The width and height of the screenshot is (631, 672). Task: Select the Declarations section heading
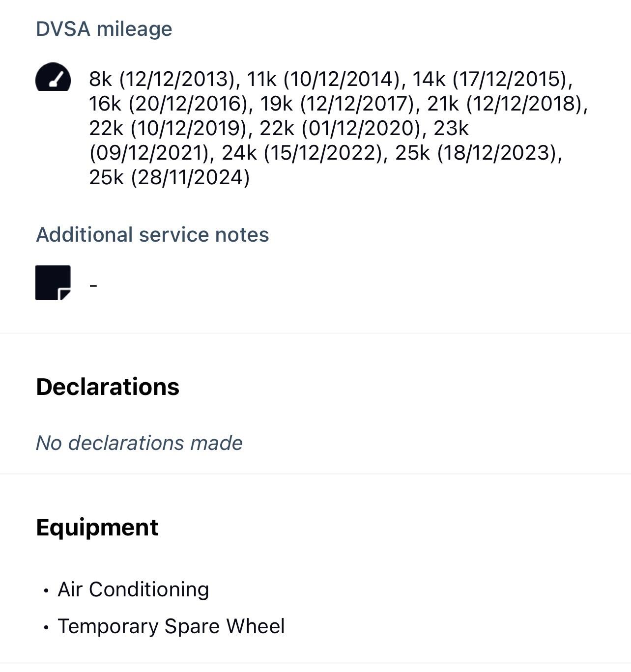(x=108, y=387)
